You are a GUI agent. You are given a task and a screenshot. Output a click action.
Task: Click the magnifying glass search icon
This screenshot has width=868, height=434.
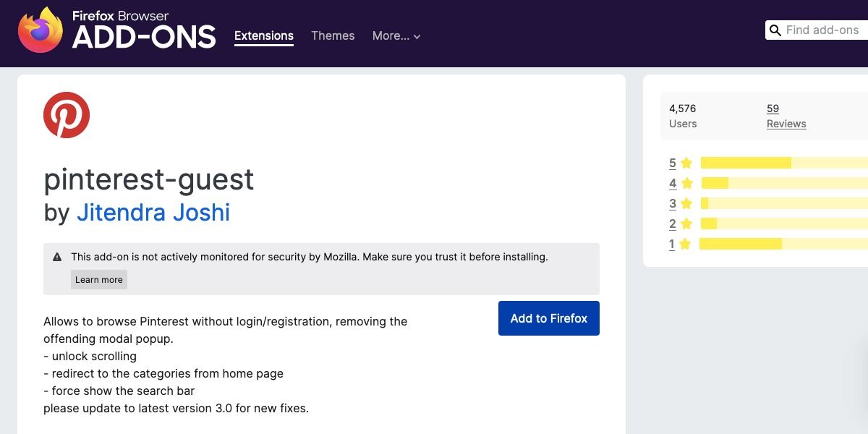775,30
